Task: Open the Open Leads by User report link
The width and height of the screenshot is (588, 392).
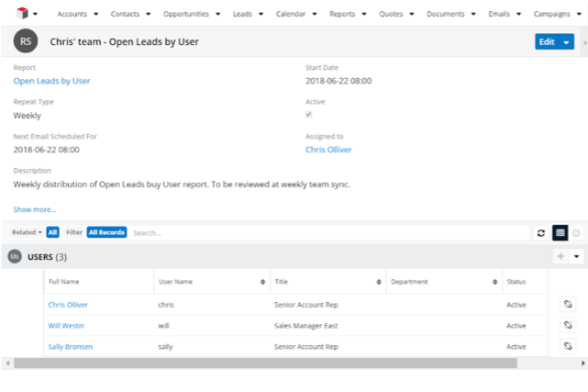Action: (51, 81)
